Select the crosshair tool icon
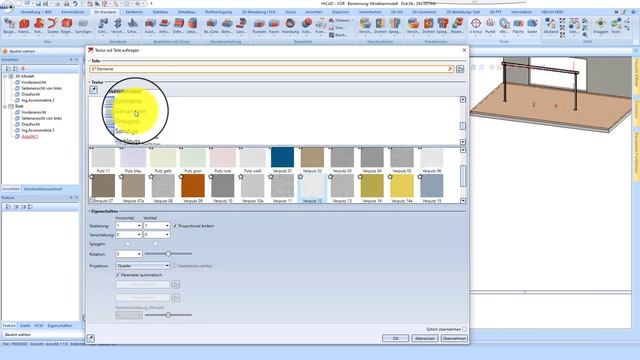This screenshot has height=360, width=640. tap(476, 24)
